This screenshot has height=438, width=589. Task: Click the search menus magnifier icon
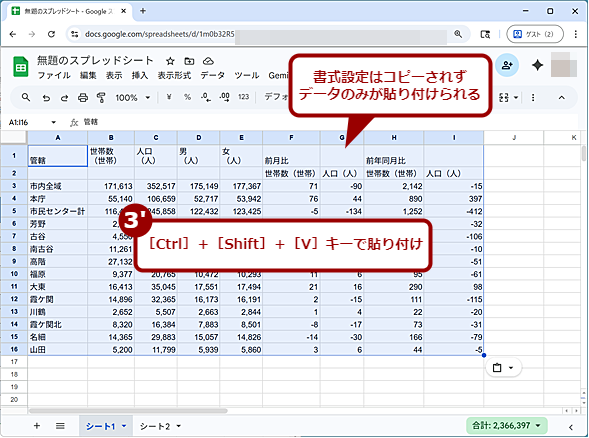coord(26,98)
